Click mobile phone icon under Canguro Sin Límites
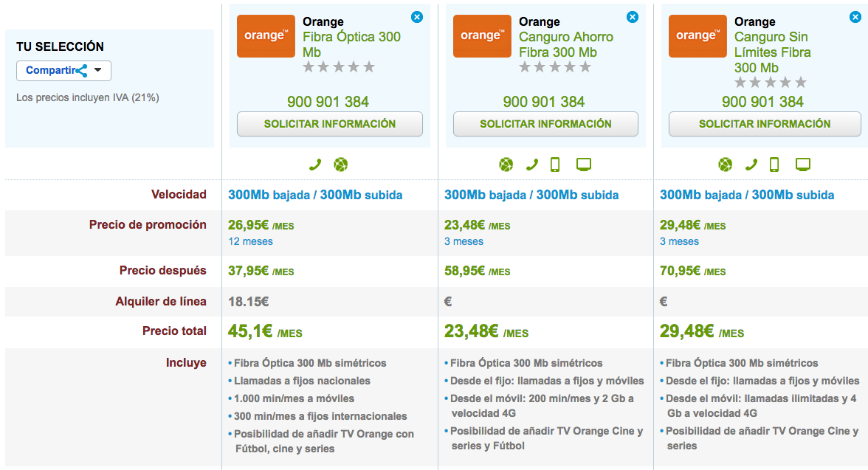This screenshot has height=470, width=868. (774, 165)
